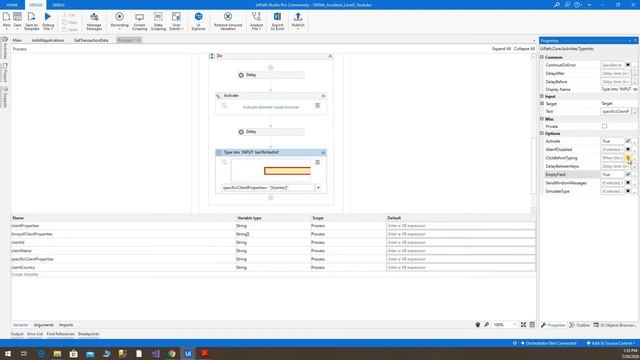Click UiPath icon in the taskbar
The image size is (640, 360).
pyautogui.click(x=188, y=353)
